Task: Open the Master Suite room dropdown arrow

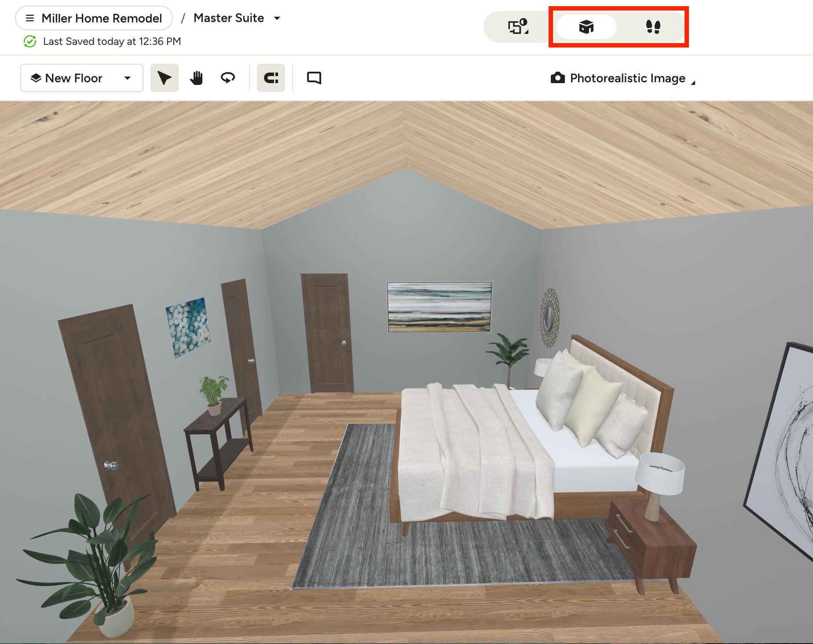Action: click(277, 18)
